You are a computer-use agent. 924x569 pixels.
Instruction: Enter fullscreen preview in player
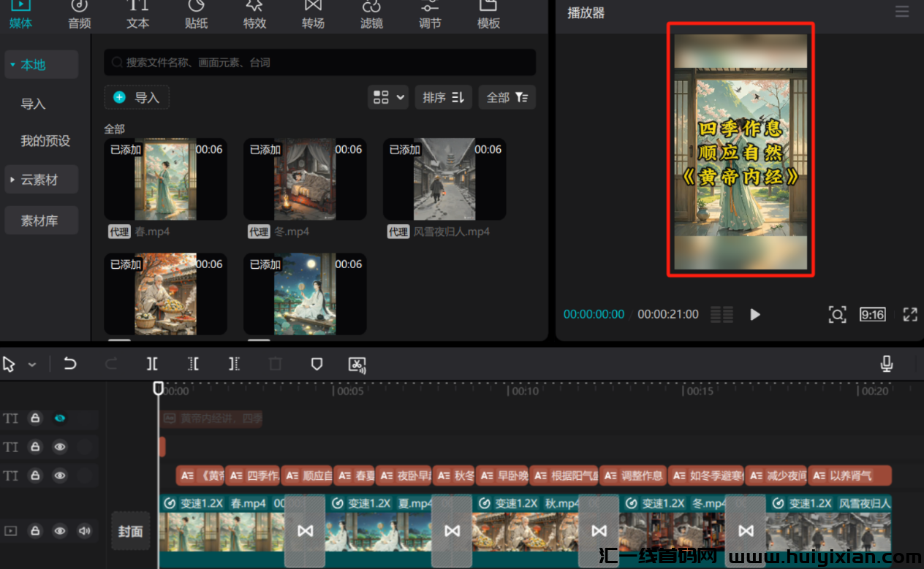coord(910,314)
